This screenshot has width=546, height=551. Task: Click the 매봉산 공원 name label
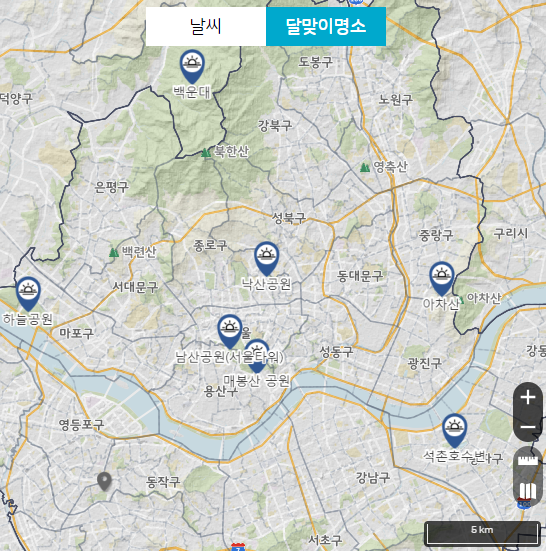click(257, 381)
